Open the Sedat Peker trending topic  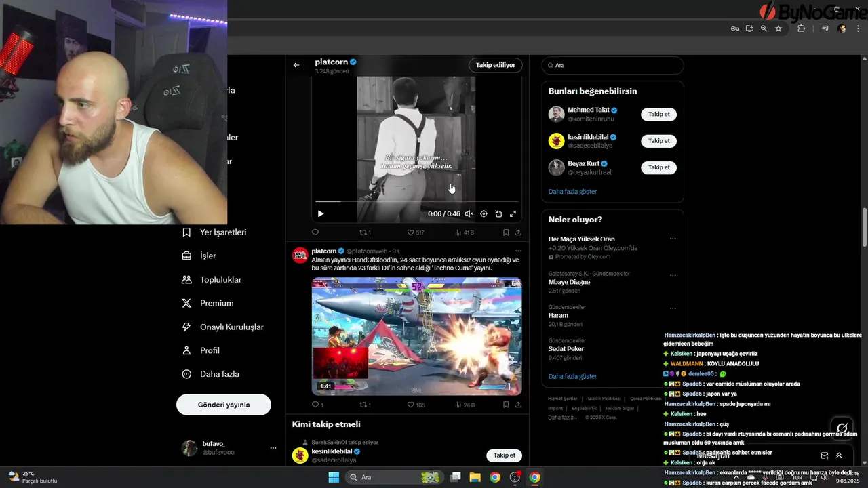[x=566, y=349]
